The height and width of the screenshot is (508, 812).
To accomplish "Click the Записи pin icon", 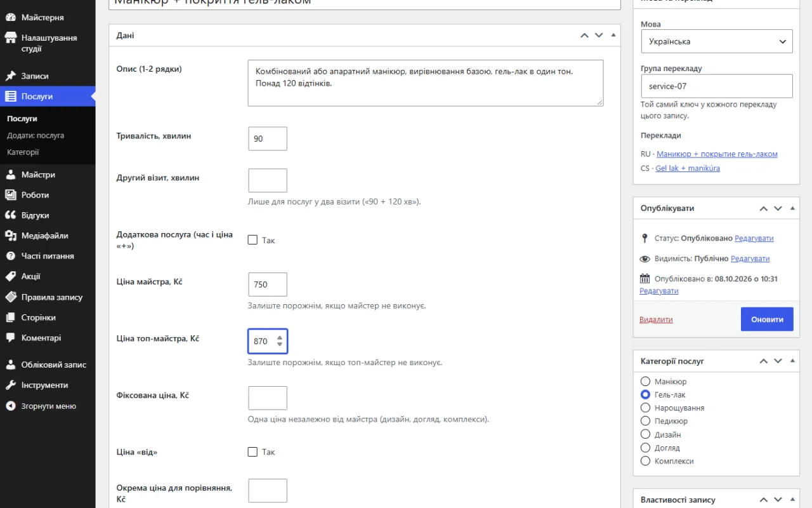I will pyautogui.click(x=11, y=76).
